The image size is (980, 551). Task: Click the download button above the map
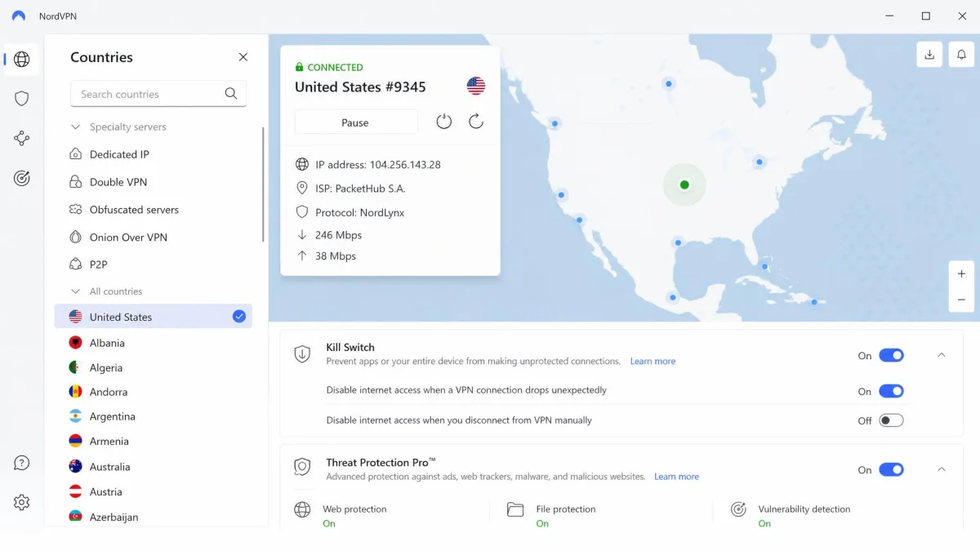(929, 55)
